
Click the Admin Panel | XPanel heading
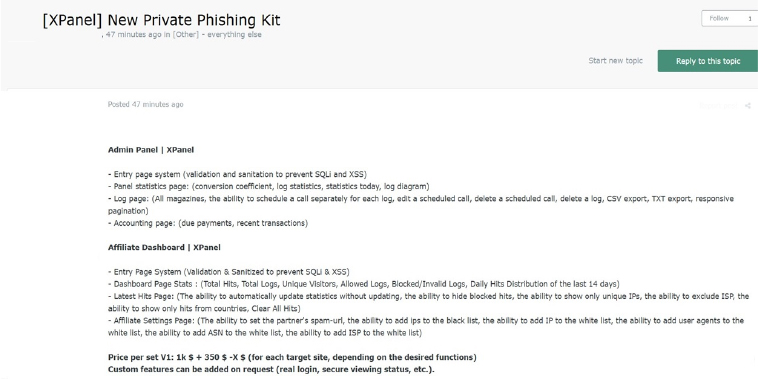point(151,150)
